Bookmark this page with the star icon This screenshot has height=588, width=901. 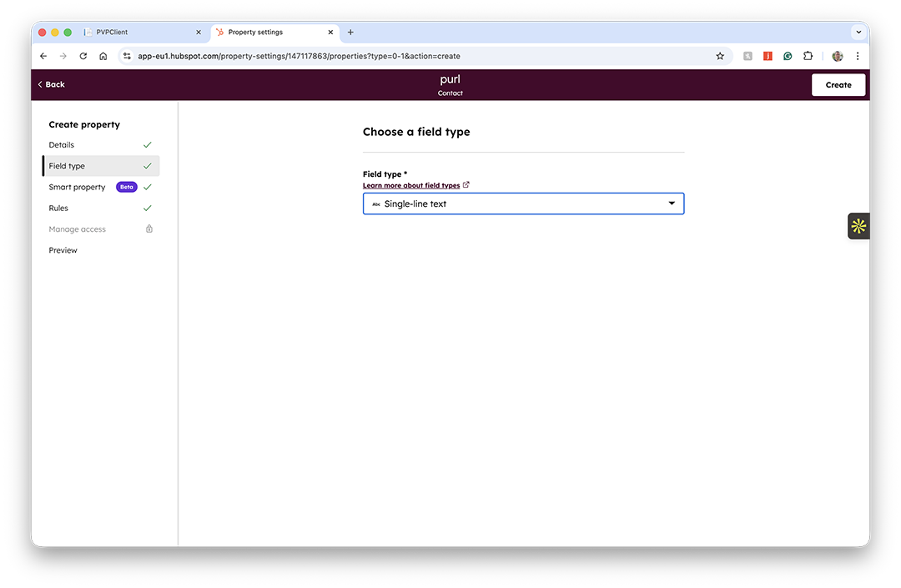click(x=720, y=56)
